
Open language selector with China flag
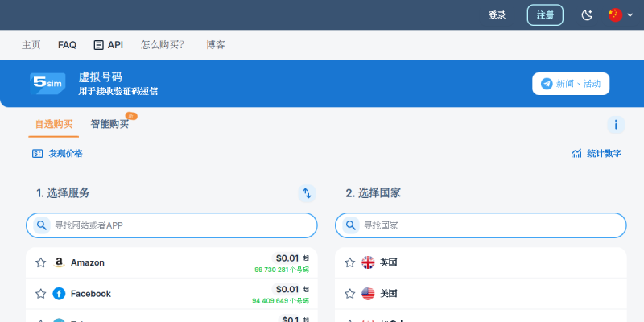620,15
